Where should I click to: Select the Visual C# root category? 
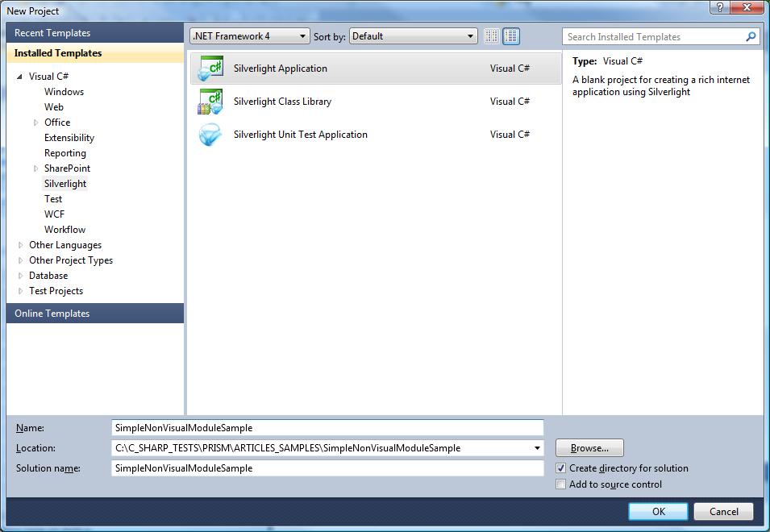[48, 77]
